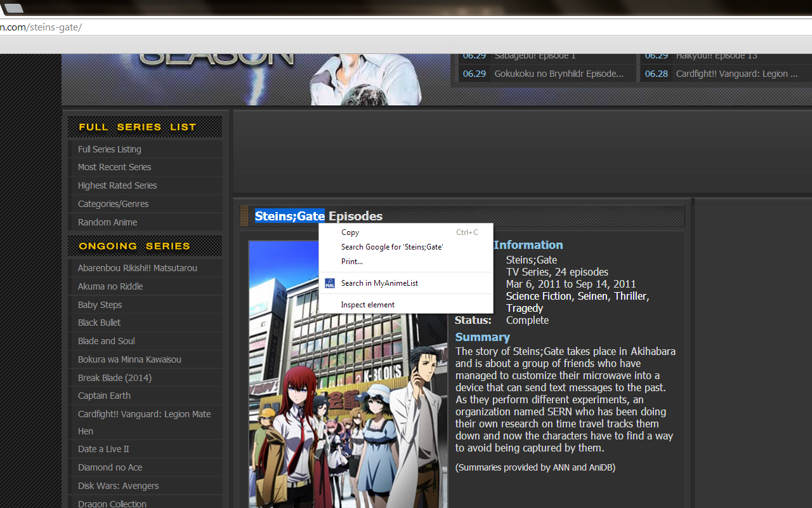The image size is (812, 508).
Task: Open Cardfight!! Vanguard: Legion Mate Hen
Action: tap(145, 422)
